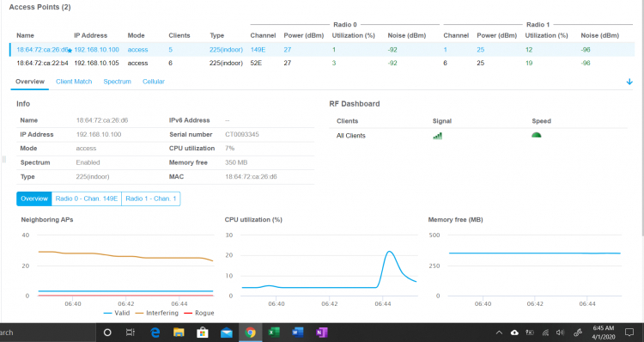The image size is (644, 342).
Task: Select the Overview tab
Action: (30, 82)
